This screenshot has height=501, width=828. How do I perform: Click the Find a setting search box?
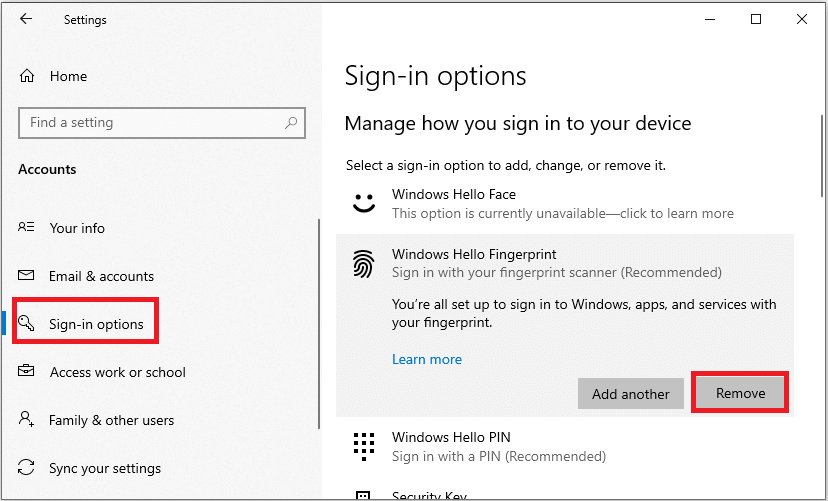(162, 123)
